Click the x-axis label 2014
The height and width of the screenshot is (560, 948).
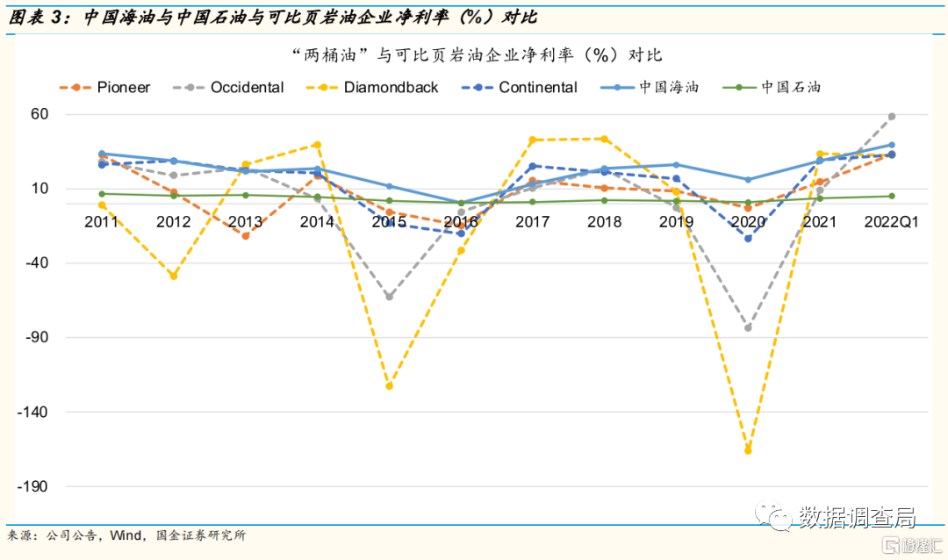tap(318, 222)
